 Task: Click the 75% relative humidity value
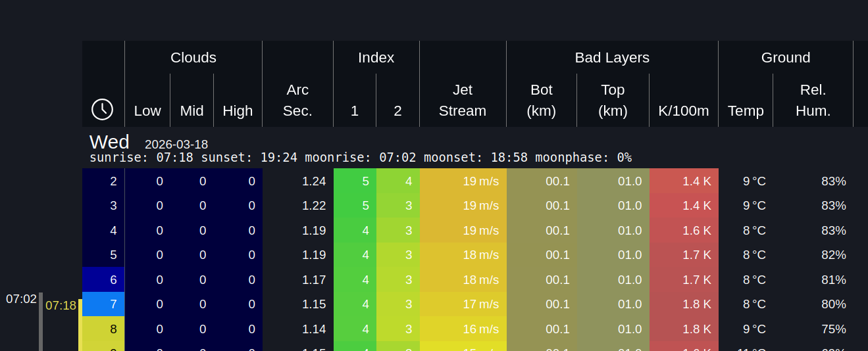(x=833, y=329)
